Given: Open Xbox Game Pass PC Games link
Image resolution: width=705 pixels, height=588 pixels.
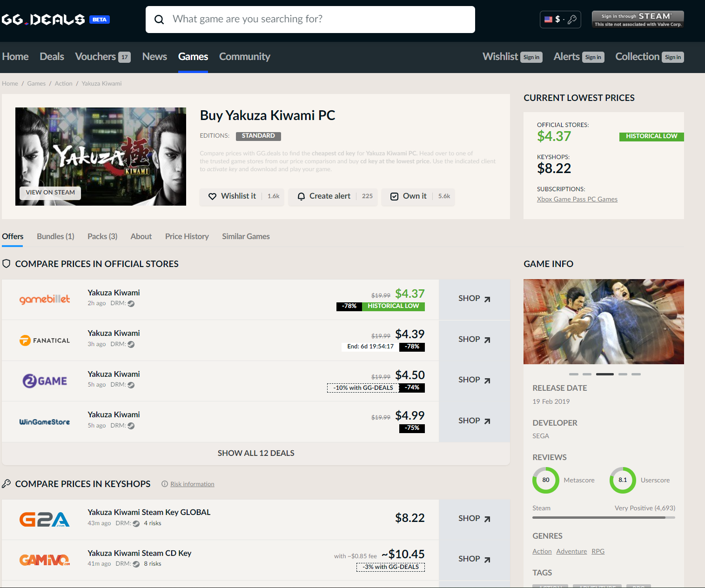Looking at the screenshot, I should 577,199.
